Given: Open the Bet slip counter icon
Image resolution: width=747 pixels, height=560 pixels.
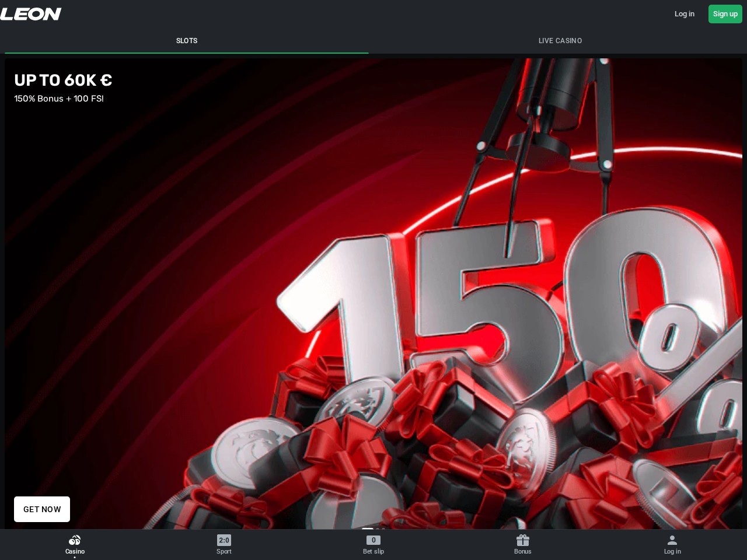Looking at the screenshot, I should point(373,540).
